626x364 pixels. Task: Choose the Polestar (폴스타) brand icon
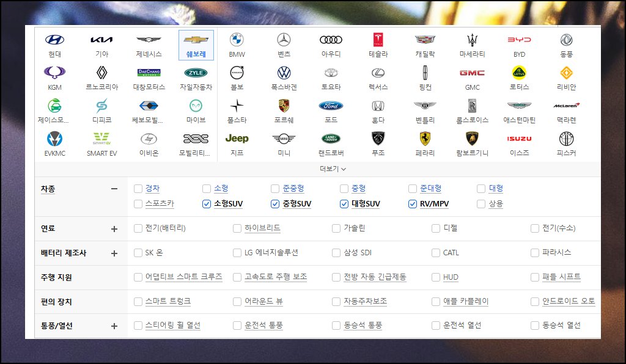237,106
